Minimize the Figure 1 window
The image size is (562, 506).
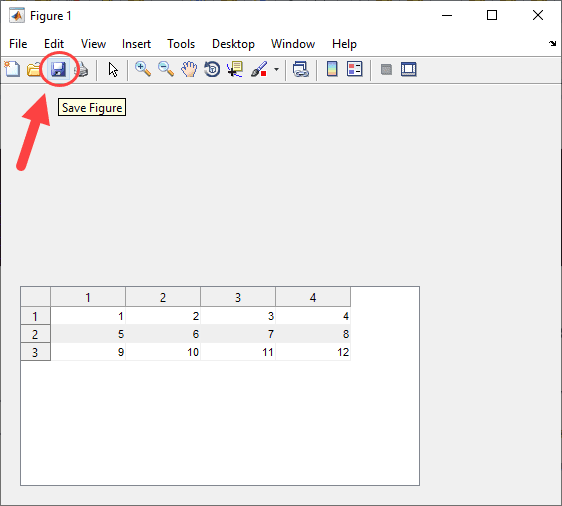(447, 15)
